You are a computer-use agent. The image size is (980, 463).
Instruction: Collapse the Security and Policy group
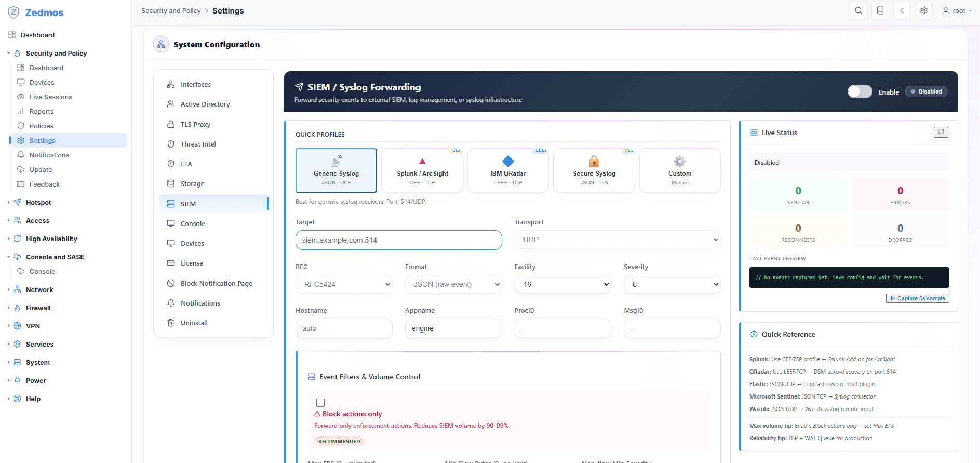point(56,53)
